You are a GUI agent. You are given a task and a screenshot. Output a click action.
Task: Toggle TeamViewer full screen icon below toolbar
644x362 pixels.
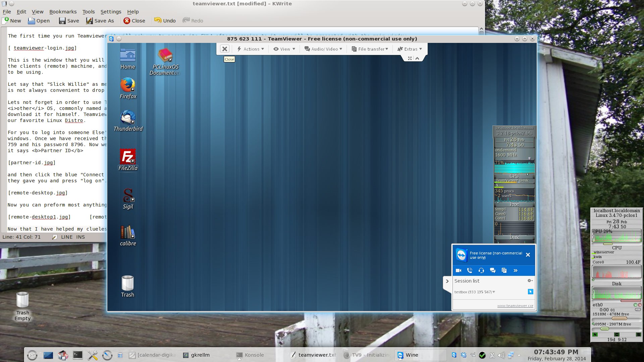coord(410,58)
